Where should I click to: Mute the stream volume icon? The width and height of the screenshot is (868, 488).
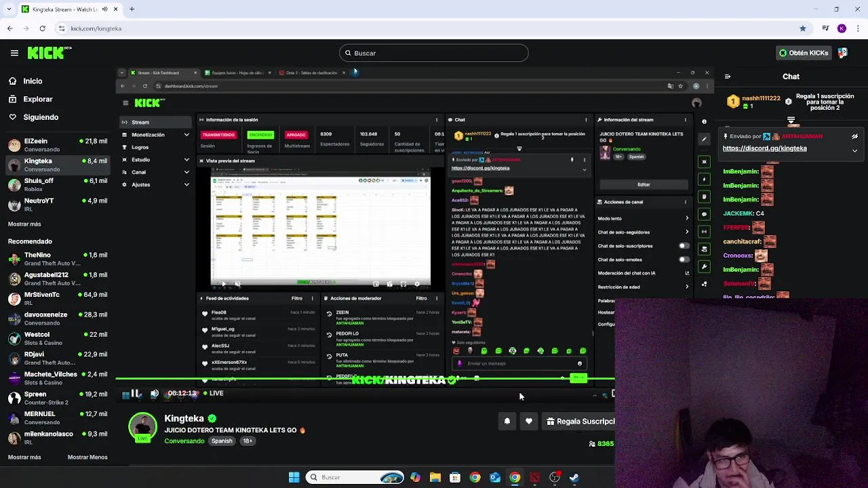155,393
